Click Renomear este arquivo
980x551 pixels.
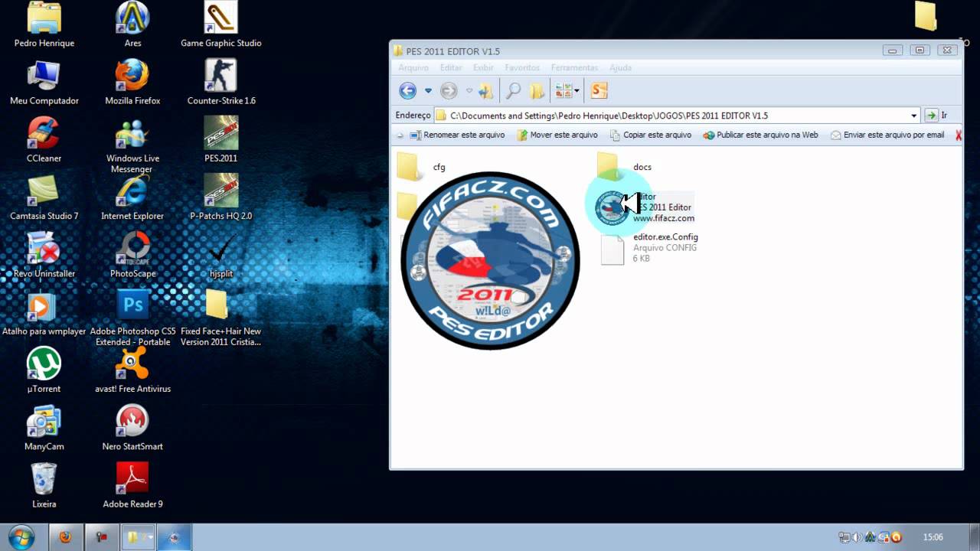[x=457, y=135]
